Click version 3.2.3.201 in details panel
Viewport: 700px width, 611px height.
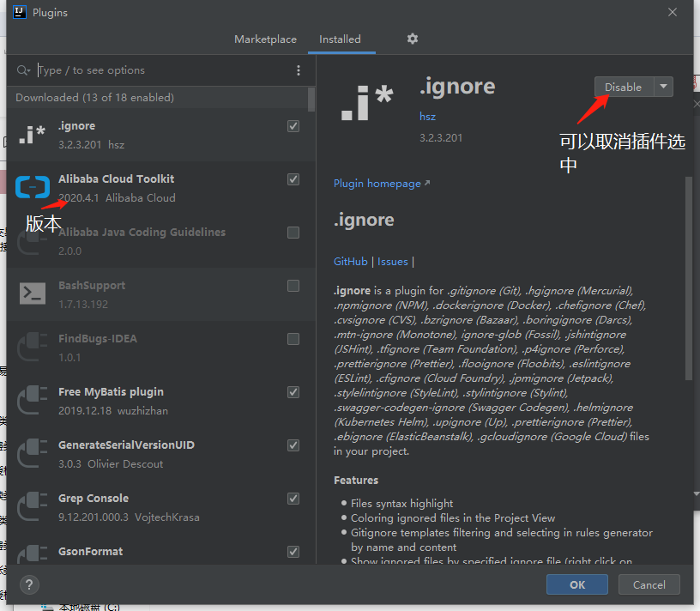(441, 137)
